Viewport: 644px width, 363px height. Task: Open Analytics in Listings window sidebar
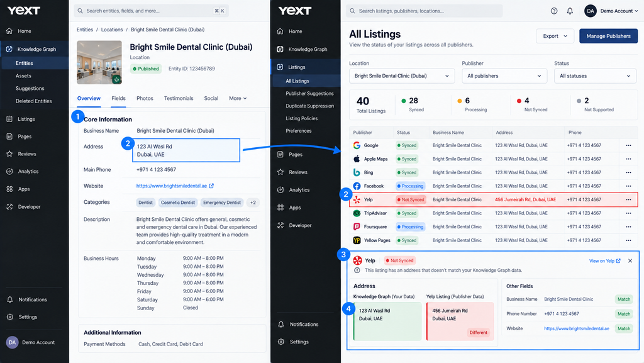(293, 190)
